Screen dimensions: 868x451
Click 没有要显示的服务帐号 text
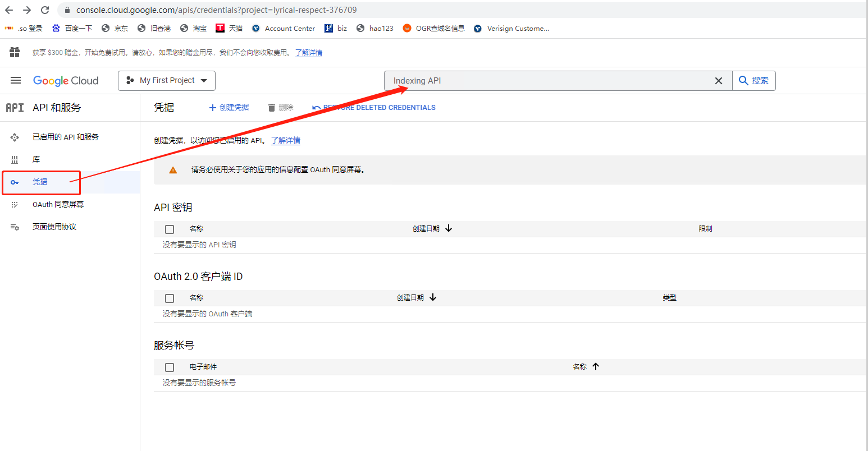199,383
